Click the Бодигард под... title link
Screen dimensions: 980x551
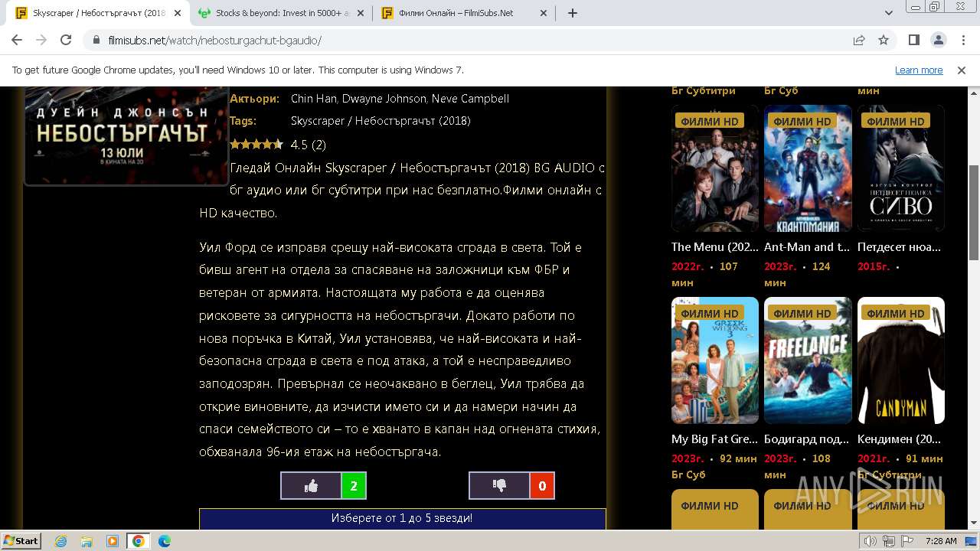pos(807,439)
